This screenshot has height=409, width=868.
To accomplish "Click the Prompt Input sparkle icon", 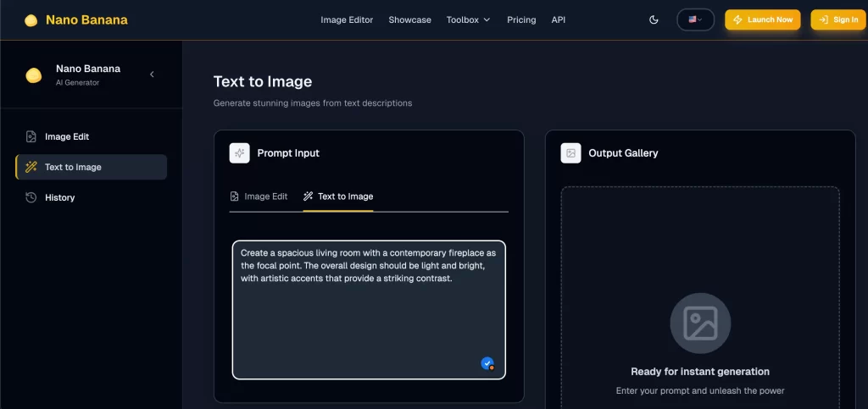I will (239, 153).
